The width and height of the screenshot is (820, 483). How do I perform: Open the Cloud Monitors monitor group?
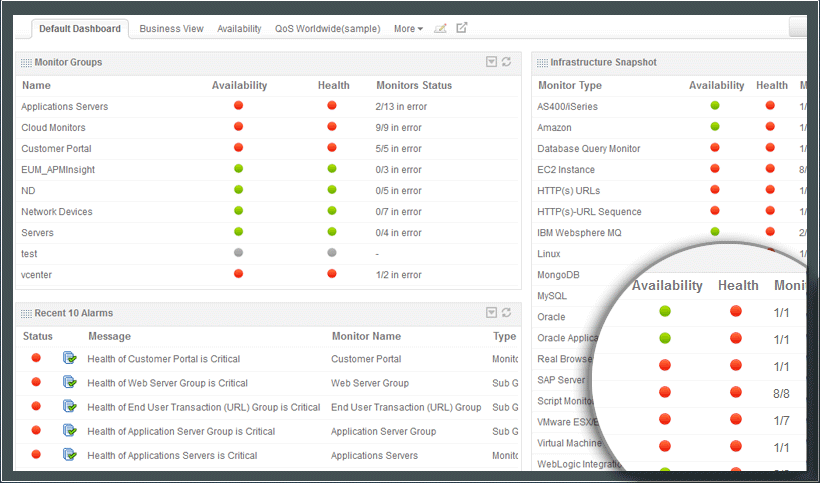[53, 128]
